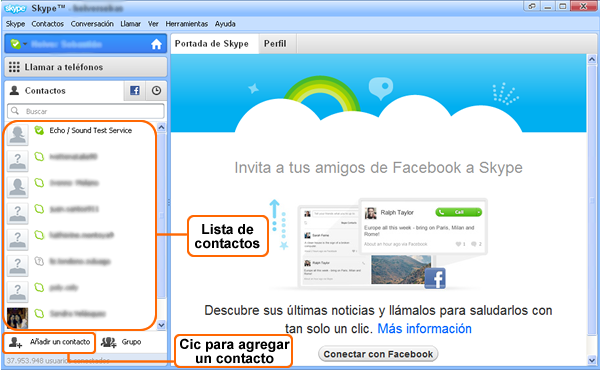
Task: Click contact list scroll up arrow
Action: tap(161, 127)
